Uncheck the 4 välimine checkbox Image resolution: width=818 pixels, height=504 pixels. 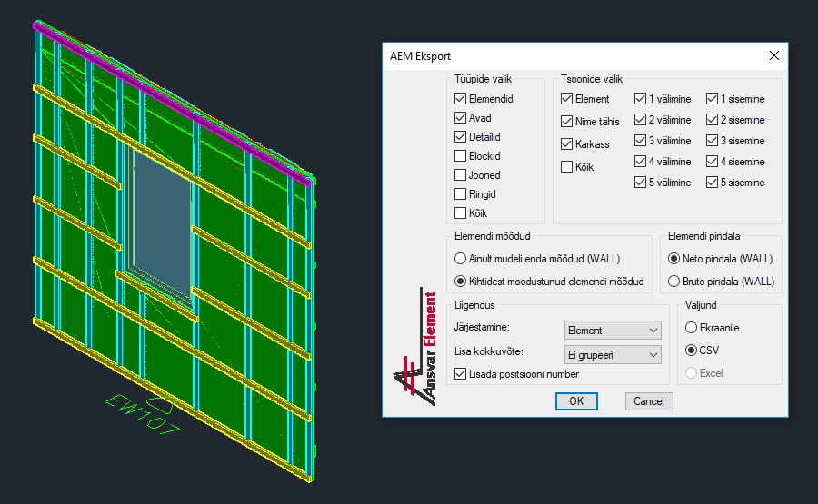(640, 161)
